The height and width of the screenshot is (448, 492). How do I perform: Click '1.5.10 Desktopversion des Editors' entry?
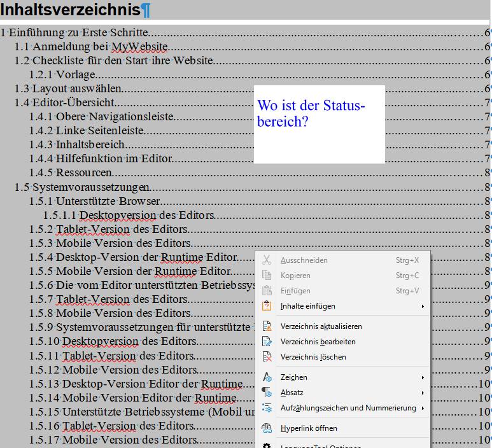tap(113, 340)
